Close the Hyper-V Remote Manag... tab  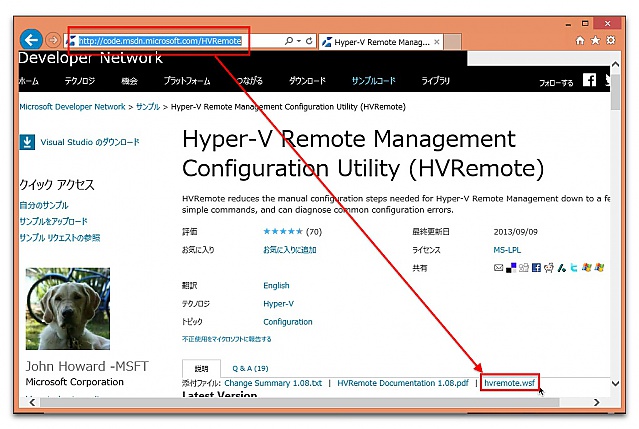[436, 42]
